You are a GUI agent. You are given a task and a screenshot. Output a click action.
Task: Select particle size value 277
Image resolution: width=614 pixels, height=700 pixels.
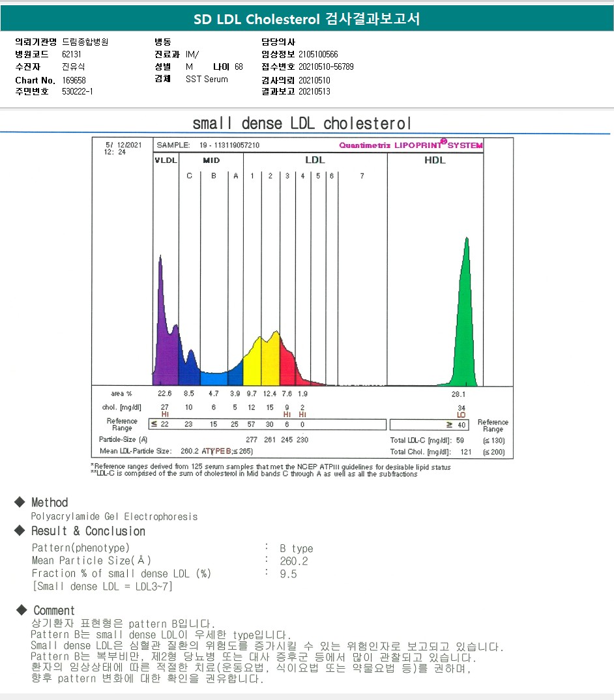252,440
